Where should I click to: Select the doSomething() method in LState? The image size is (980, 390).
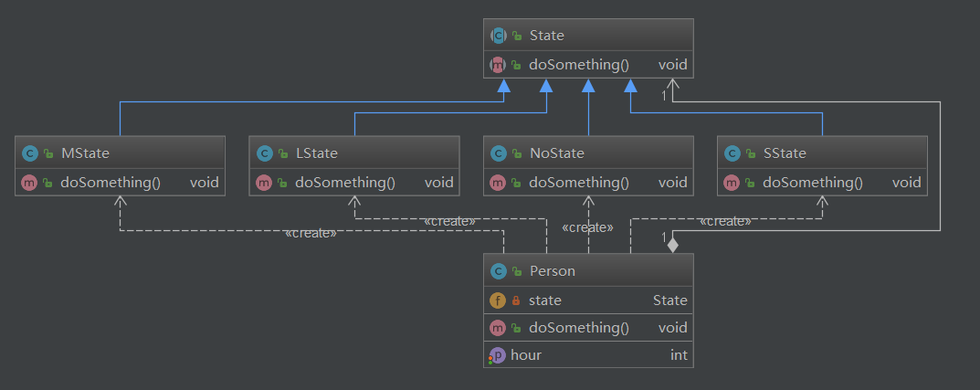click(344, 182)
